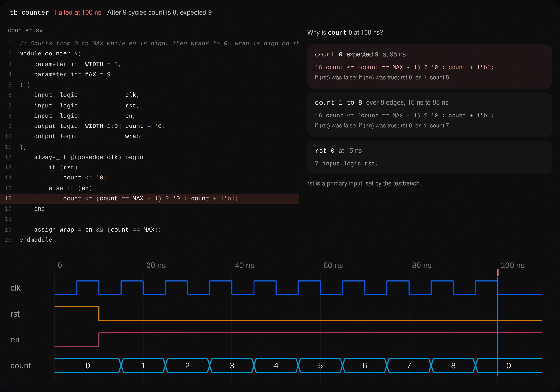Click line 4 'parameter int MAX = 9'
This screenshot has height=392, width=560.
click(x=72, y=74)
